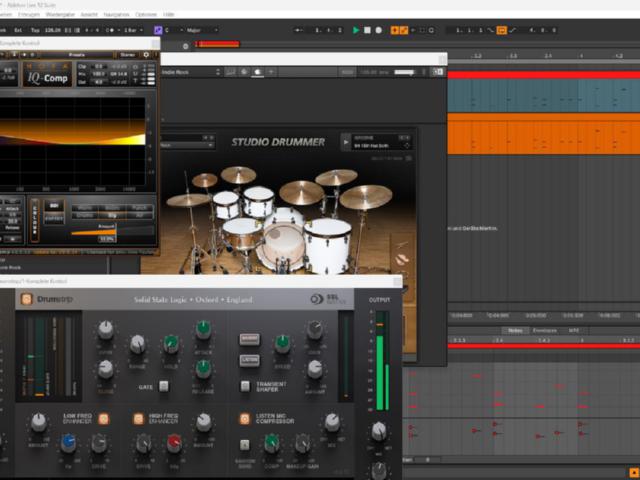Toggle the Gate in/out button on Drumstrip
The height and width of the screenshot is (480, 640).
[164, 386]
